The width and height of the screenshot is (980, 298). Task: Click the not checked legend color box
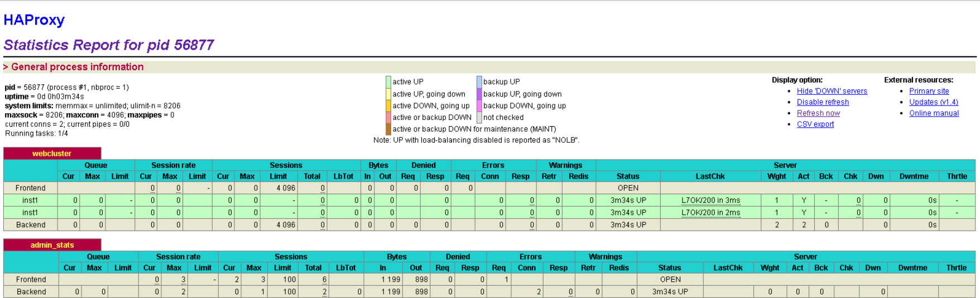[x=479, y=117]
